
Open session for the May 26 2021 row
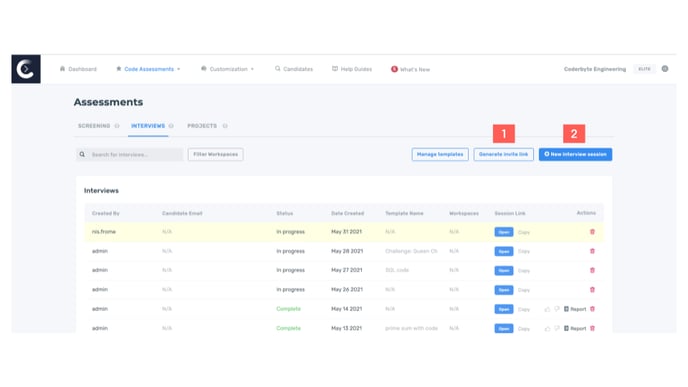(x=504, y=290)
